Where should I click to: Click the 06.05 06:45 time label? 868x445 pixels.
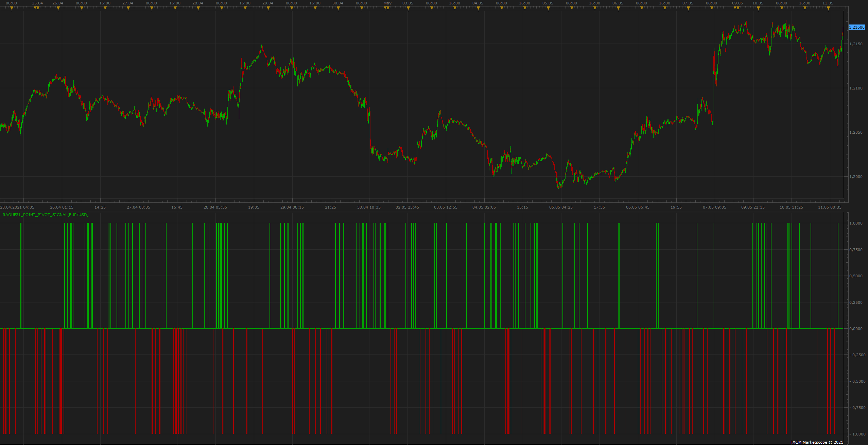click(x=638, y=207)
